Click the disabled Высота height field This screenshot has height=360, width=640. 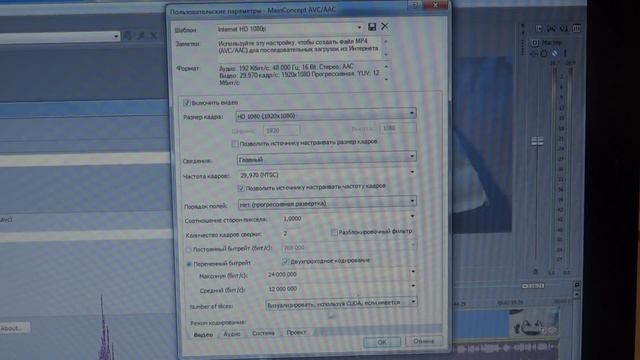[x=398, y=128]
